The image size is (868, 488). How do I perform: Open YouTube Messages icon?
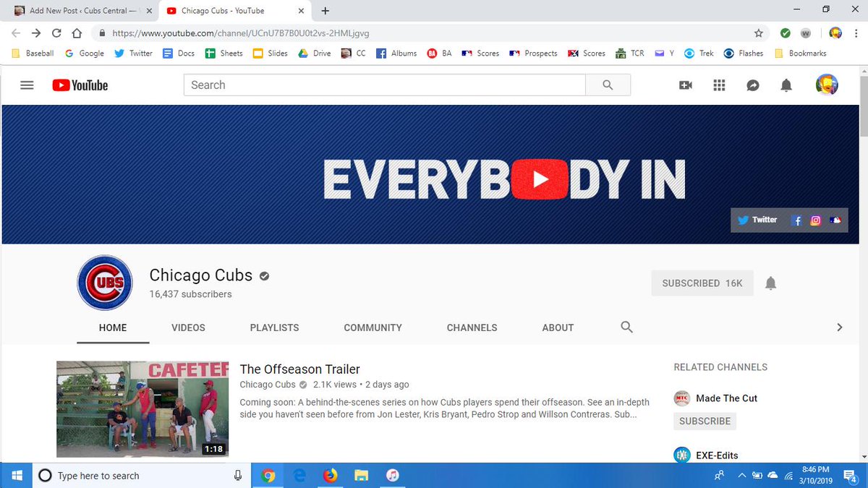(x=752, y=85)
